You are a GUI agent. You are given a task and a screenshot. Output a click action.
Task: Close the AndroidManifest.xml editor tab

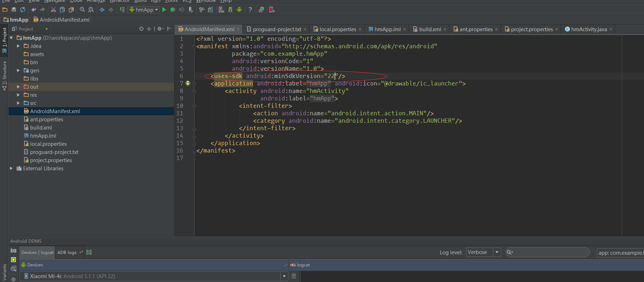pos(239,29)
